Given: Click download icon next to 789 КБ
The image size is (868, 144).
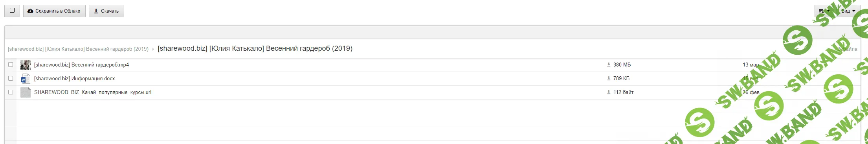Looking at the screenshot, I should coord(609,78).
